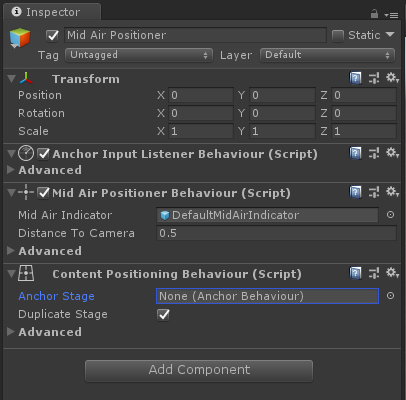Viewport: 406px width, 400px height.
Task: Click the GameObject cube icon selector
Action: click(20, 38)
